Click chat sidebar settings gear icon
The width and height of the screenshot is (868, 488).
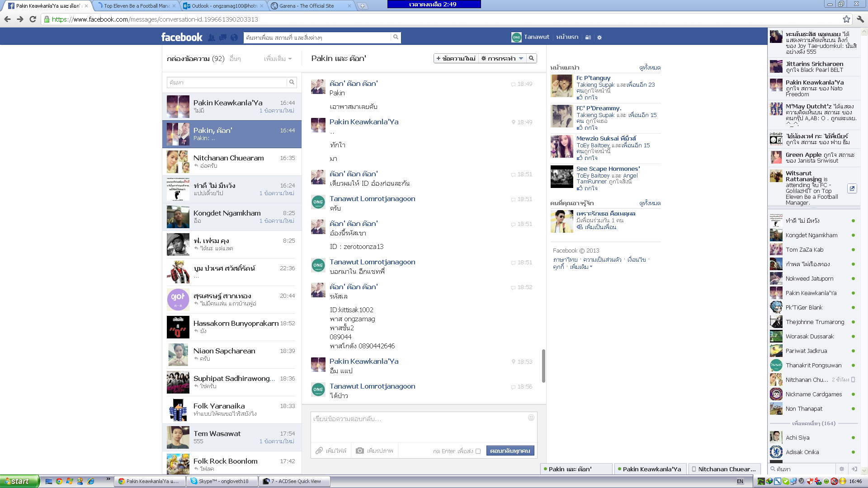point(842,469)
